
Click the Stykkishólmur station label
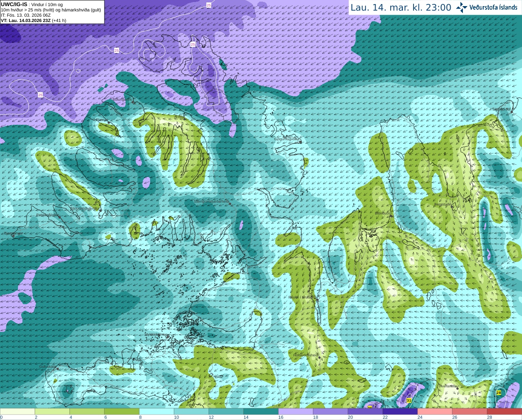pos(156,334)
